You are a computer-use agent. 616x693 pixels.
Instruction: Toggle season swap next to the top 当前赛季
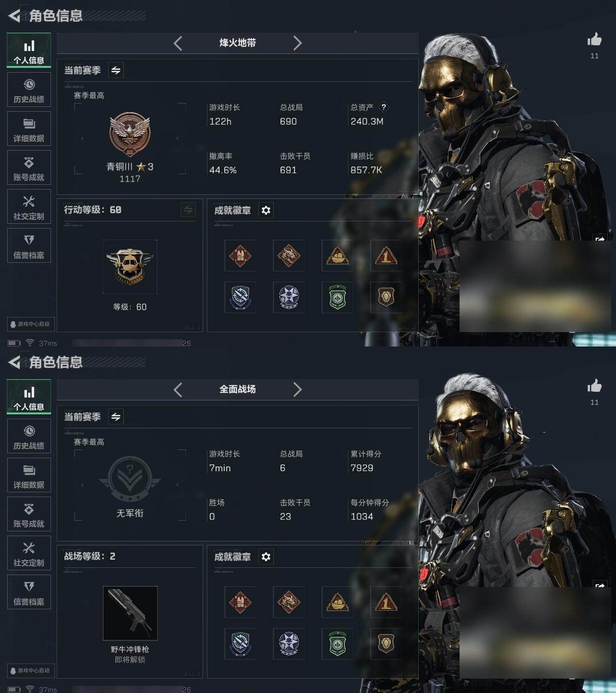[x=115, y=70]
